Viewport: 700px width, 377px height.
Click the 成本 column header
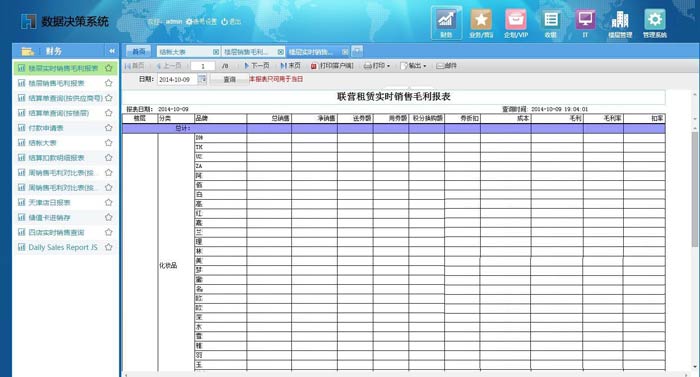[x=506, y=118]
